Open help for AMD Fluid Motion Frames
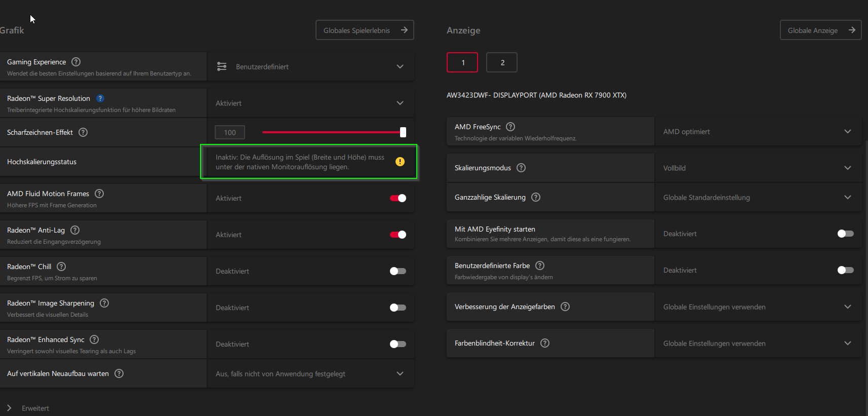 click(x=99, y=194)
